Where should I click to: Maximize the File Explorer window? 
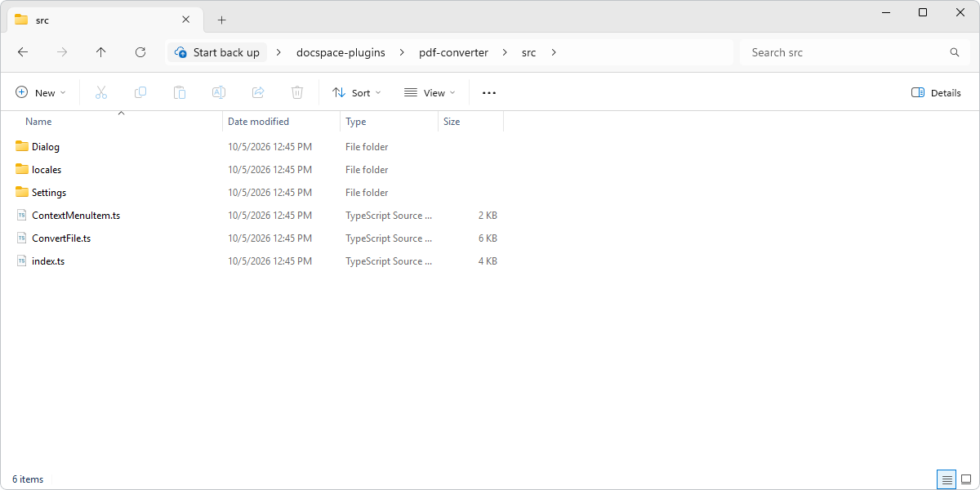[x=923, y=12]
